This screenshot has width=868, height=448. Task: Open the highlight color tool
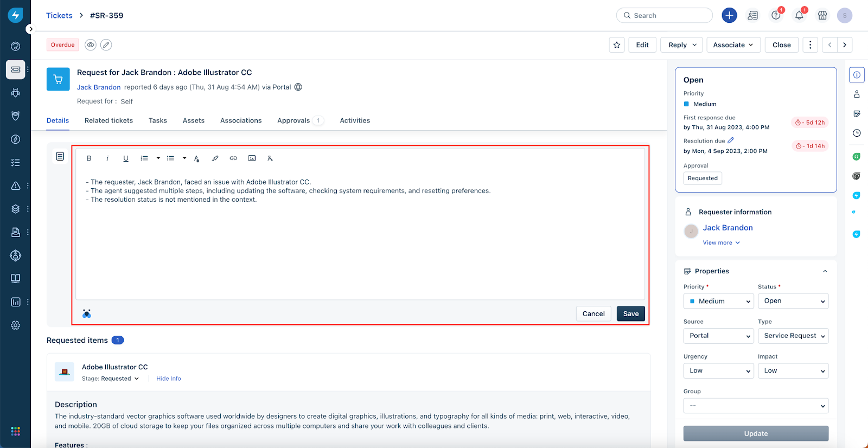215,158
